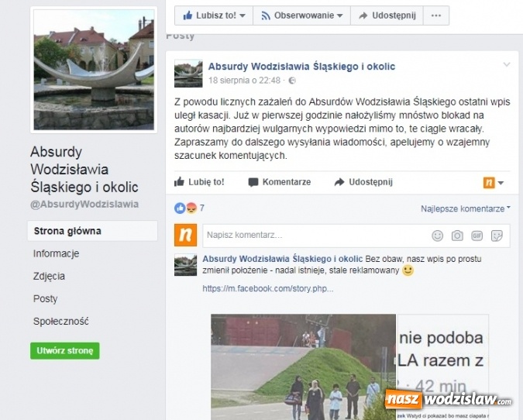The image size is (523, 420).
Task: Attach photo via camera icon in comment box
Action: 457,236
